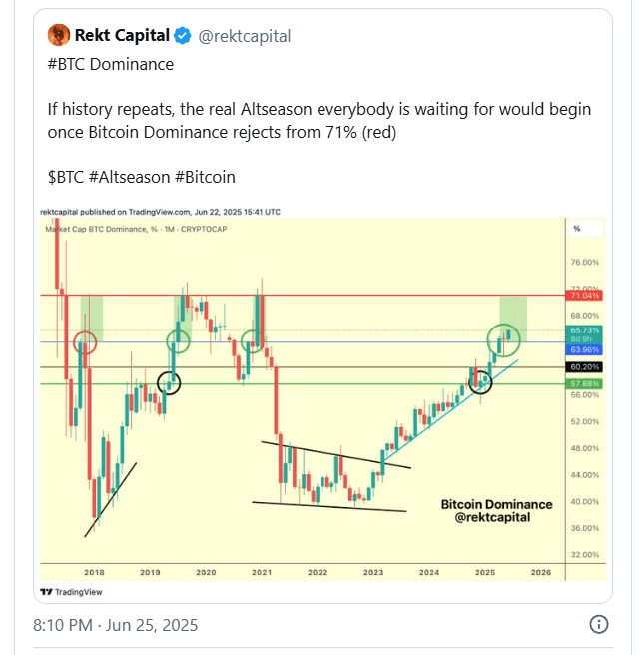Click the Bitcoin Dominance @rektcapital watermark

click(496, 511)
